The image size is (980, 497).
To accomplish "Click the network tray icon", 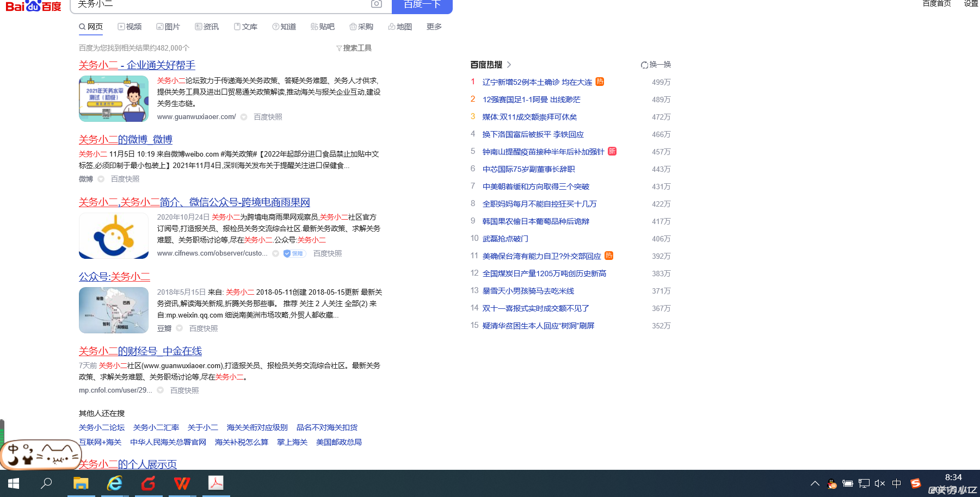I will coord(864,483).
